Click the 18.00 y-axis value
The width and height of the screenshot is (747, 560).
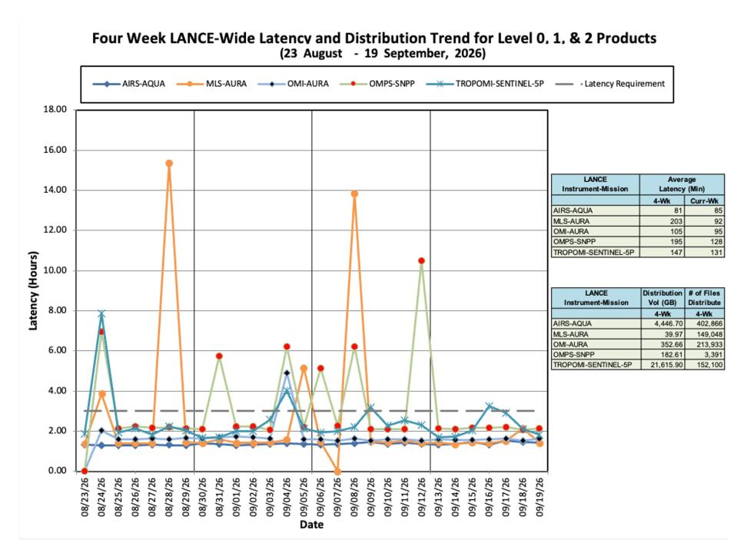(x=55, y=109)
